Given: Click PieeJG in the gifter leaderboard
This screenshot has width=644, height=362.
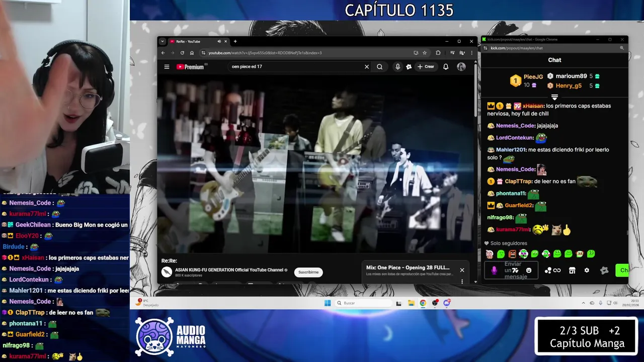Looking at the screenshot, I should [x=533, y=76].
